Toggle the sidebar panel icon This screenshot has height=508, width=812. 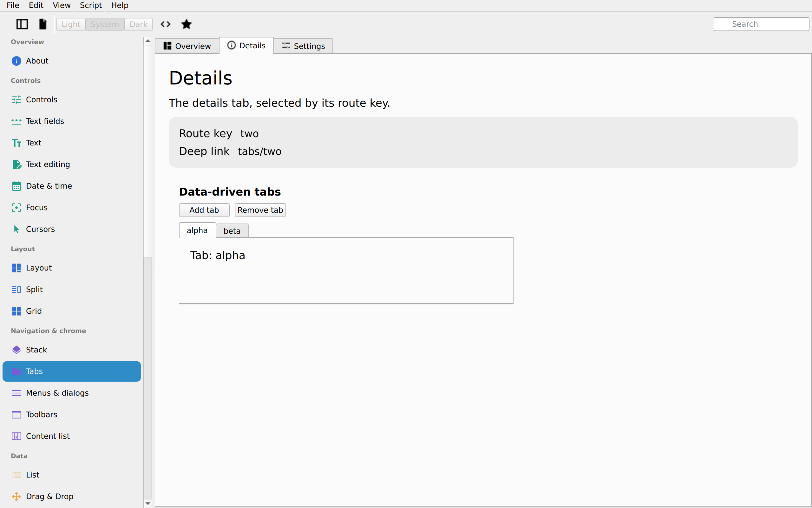[22, 24]
